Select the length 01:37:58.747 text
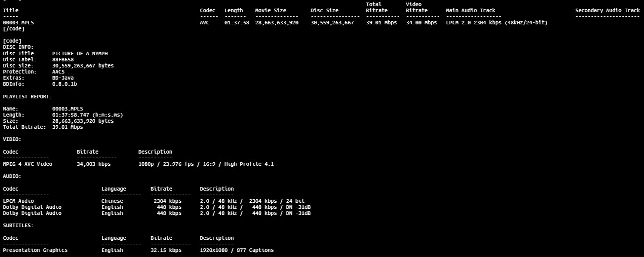This screenshot has height=257, width=644. coord(87,115)
